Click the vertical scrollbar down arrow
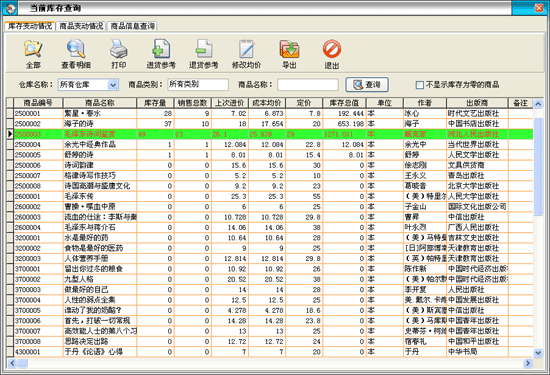Viewport: 550px width, 375px height. [538, 353]
